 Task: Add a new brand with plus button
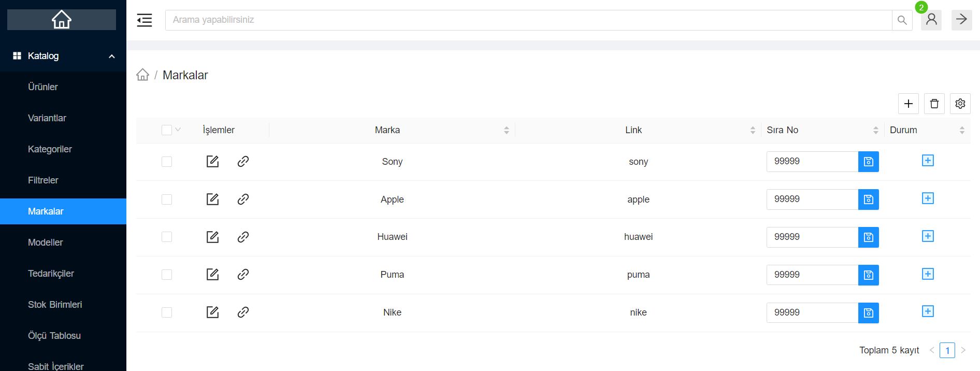(909, 104)
